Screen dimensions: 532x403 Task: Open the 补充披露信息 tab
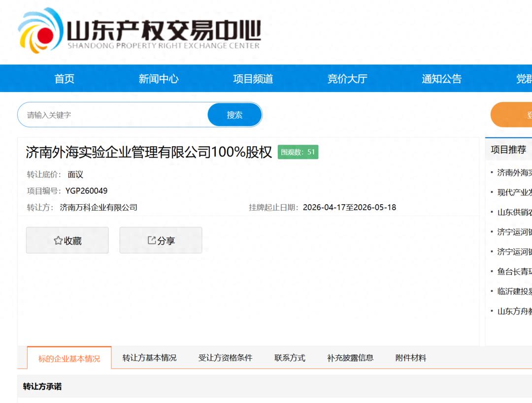click(350, 358)
